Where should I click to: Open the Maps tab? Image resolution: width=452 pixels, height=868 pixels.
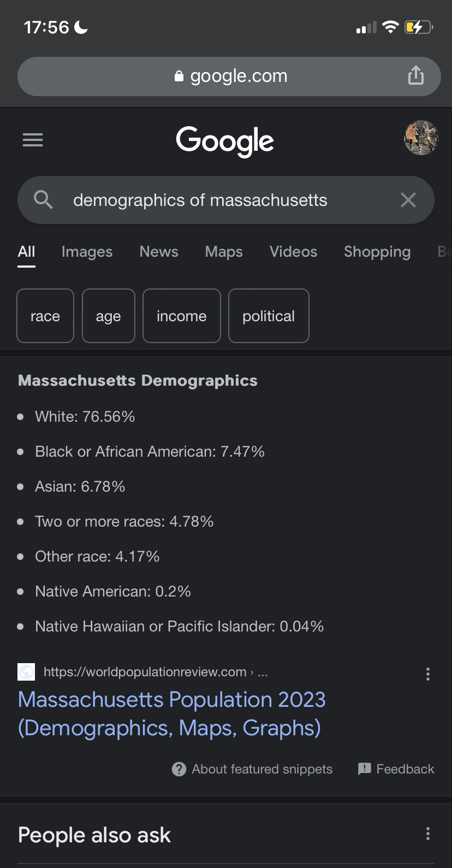tap(224, 252)
